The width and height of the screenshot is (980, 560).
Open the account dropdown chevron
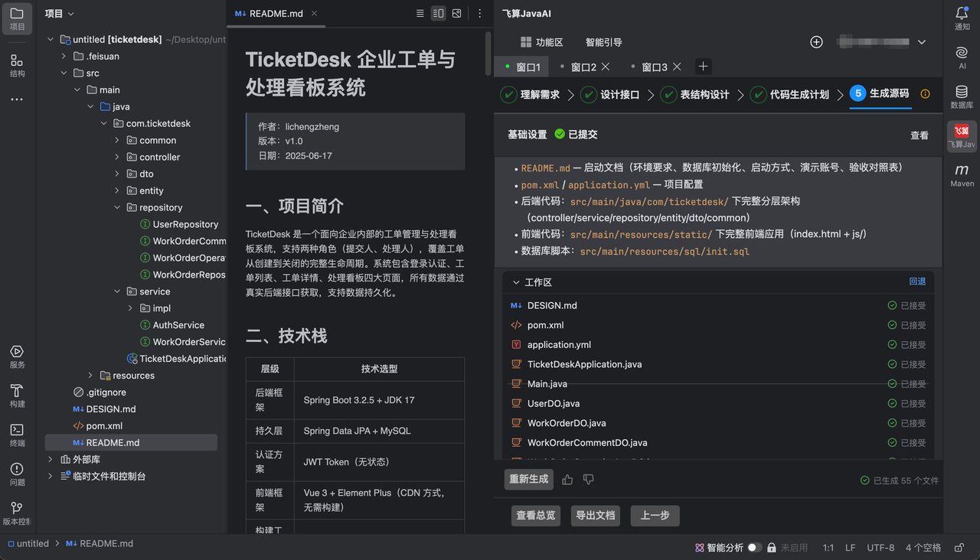click(922, 42)
